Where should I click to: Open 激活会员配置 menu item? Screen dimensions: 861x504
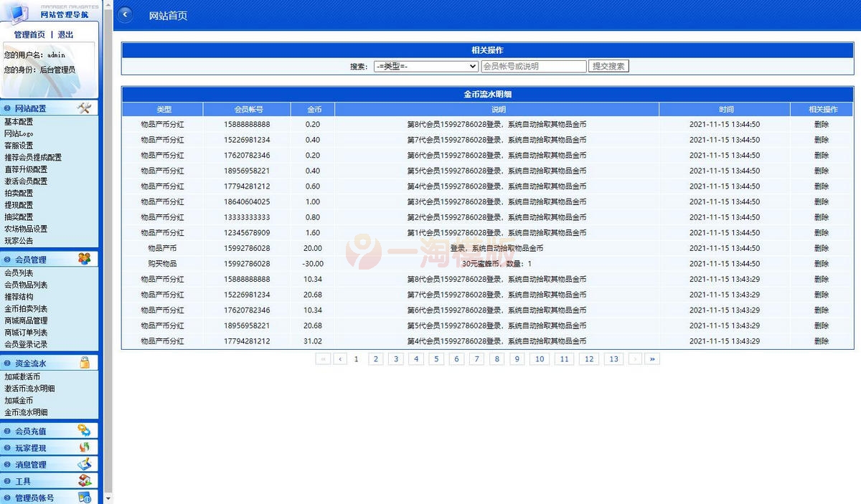(26, 181)
